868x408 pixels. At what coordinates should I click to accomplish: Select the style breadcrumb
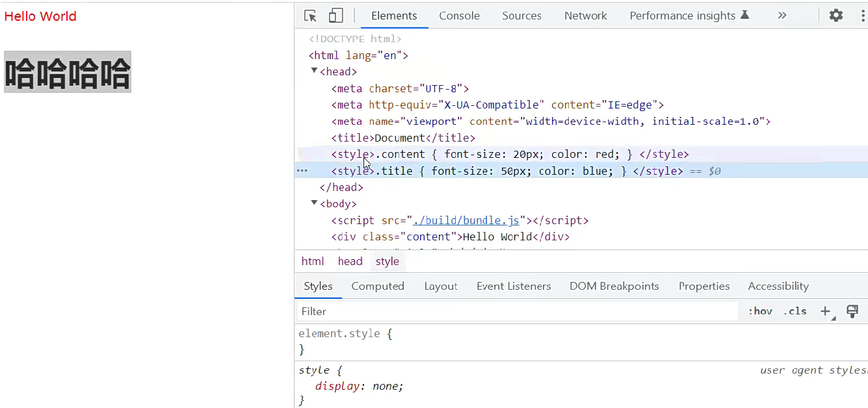click(x=388, y=261)
